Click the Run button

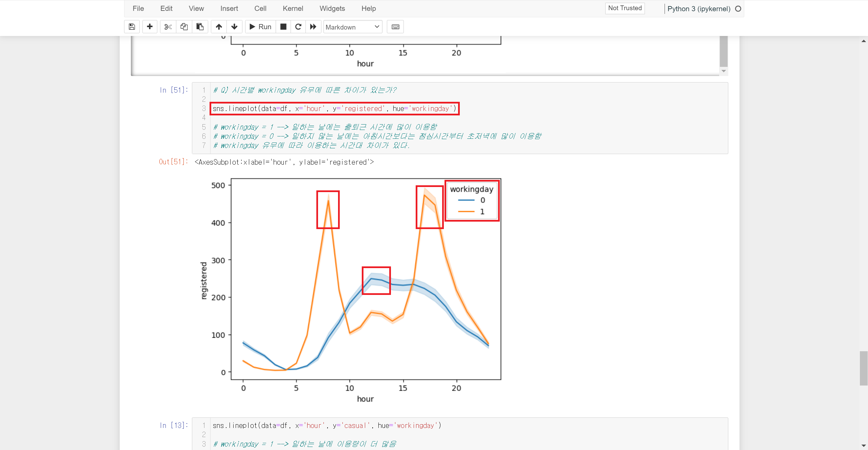(260, 27)
